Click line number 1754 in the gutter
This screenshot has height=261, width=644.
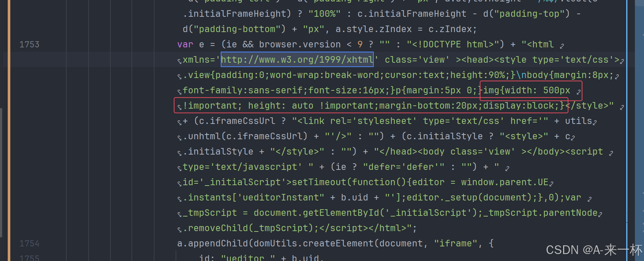29,243
